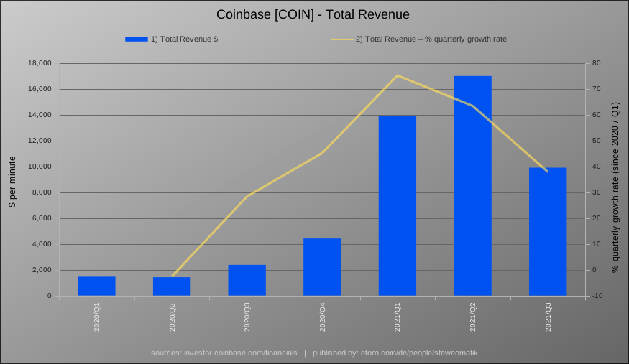Click legend label '2) Total Revenue – % quarterly growth rate'
The image size is (629, 364).
pyautogui.click(x=431, y=39)
